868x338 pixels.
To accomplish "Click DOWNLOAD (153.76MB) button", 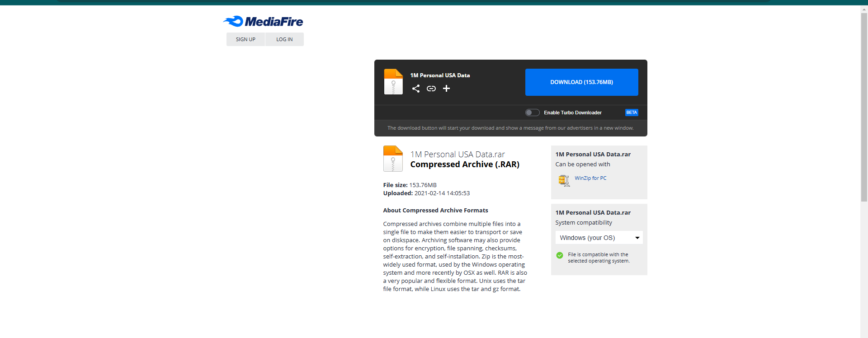I will tap(582, 82).
